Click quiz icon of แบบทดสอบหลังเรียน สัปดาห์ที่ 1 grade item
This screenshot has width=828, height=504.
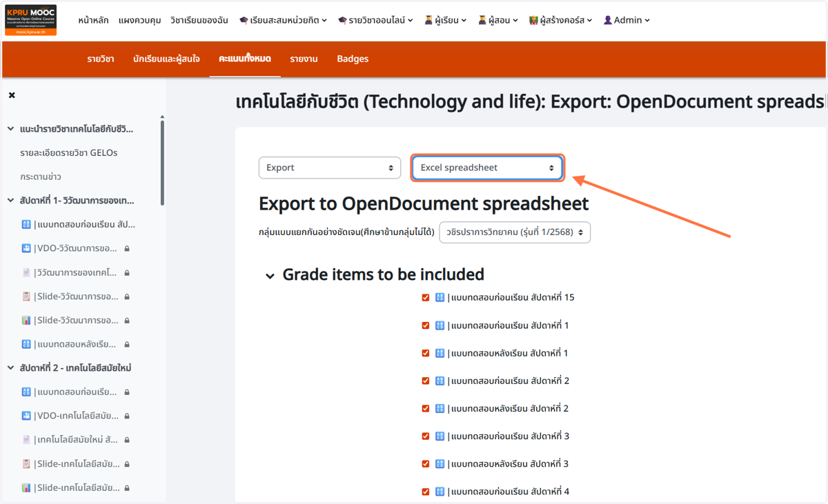[x=440, y=353]
